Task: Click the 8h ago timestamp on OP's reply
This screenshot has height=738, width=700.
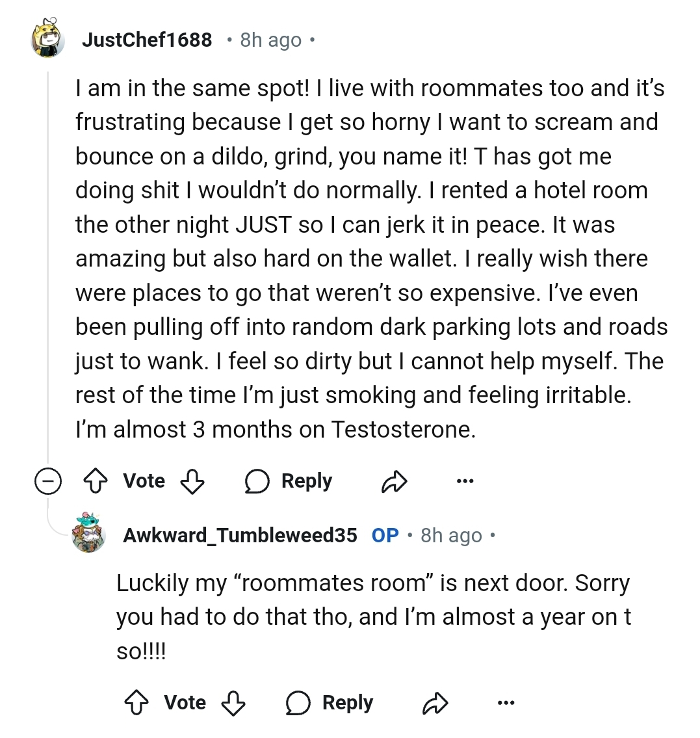Action: pos(451,535)
